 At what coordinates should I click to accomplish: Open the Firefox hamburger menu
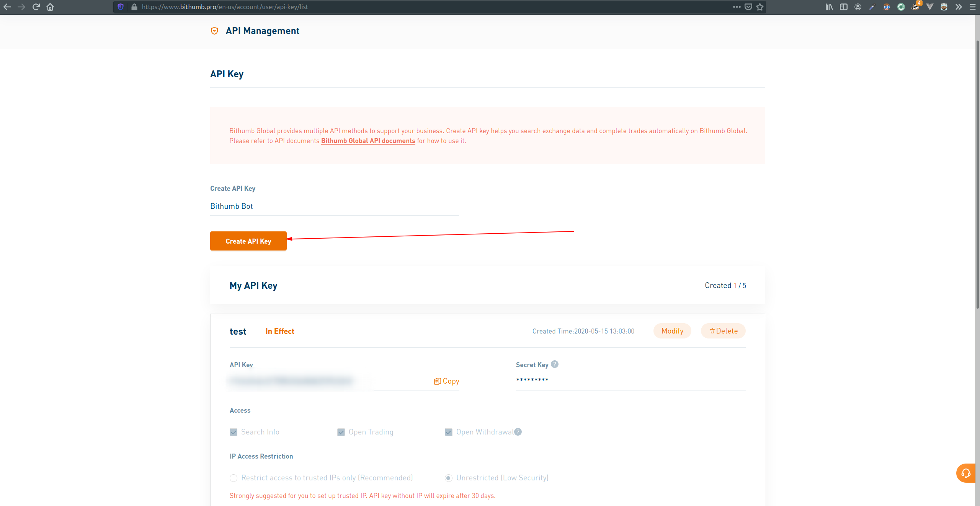[972, 7]
